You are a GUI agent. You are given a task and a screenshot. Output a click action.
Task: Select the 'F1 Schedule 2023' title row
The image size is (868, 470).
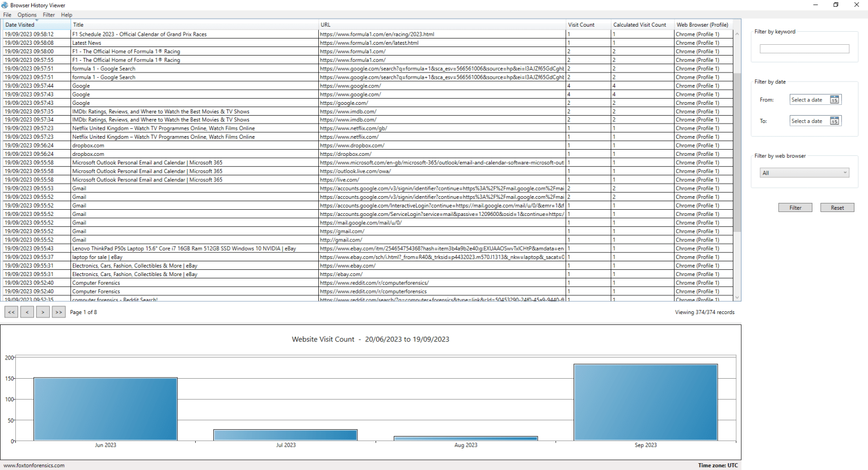tap(368, 34)
